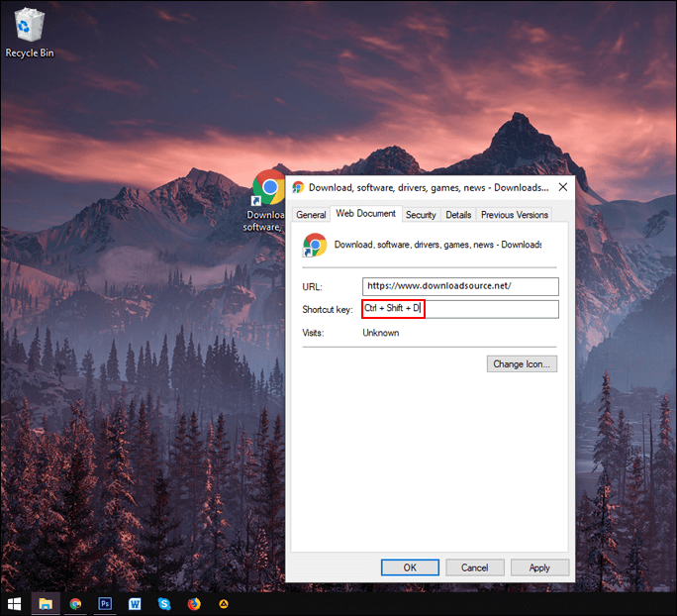Open the Previous Versions tab

tap(515, 215)
